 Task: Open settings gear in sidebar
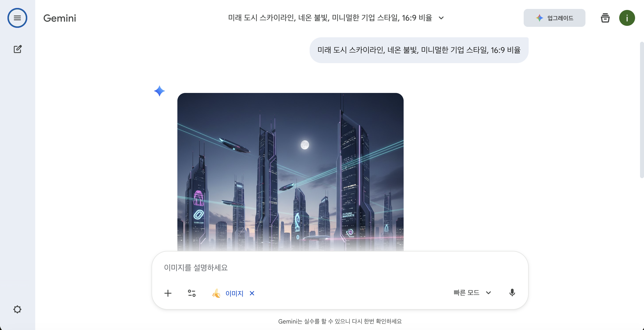pos(17,309)
